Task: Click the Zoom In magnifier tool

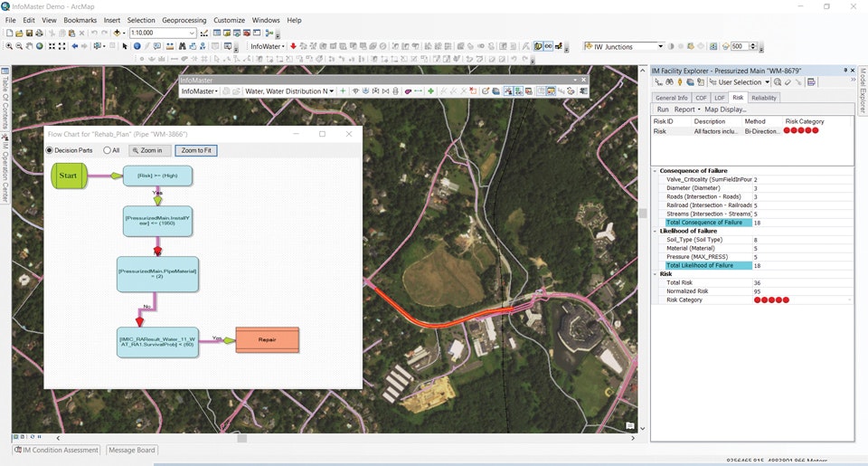Action: coord(8,46)
